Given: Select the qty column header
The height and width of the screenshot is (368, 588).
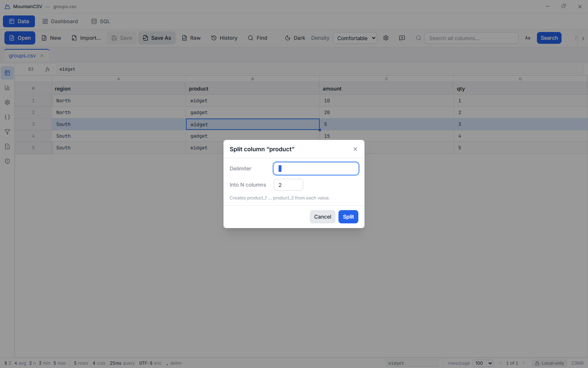Looking at the screenshot, I should [x=520, y=89].
